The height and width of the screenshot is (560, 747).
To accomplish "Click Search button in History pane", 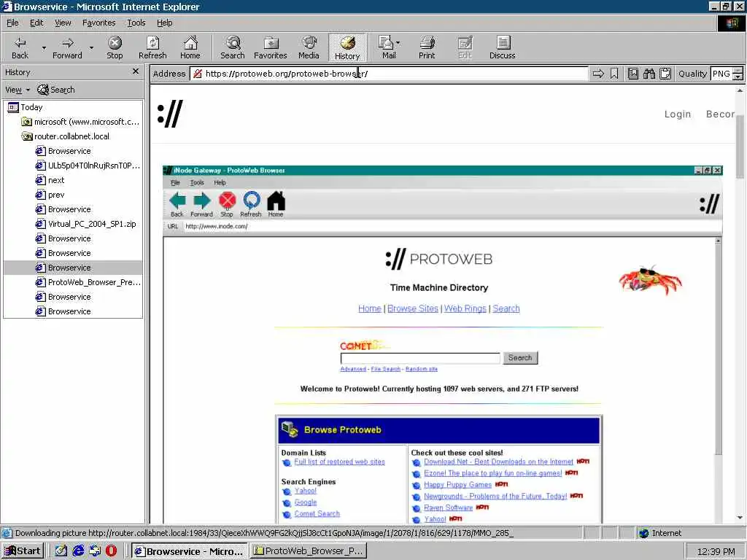I will point(56,90).
